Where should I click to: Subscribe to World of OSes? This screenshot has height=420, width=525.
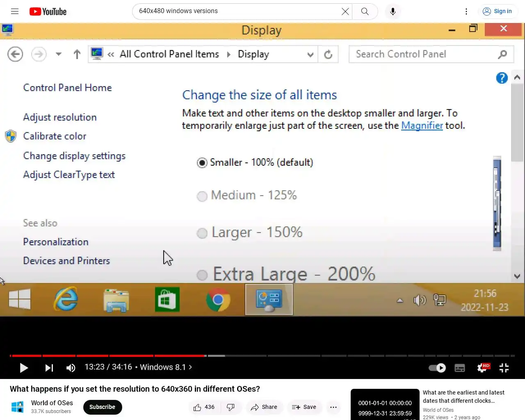pos(103,407)
